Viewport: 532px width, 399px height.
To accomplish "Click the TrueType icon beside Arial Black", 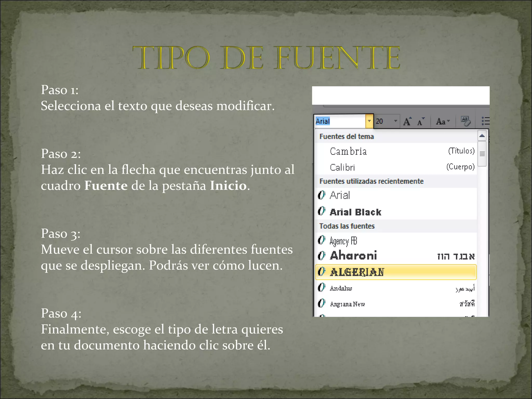I will coord(321,211).
